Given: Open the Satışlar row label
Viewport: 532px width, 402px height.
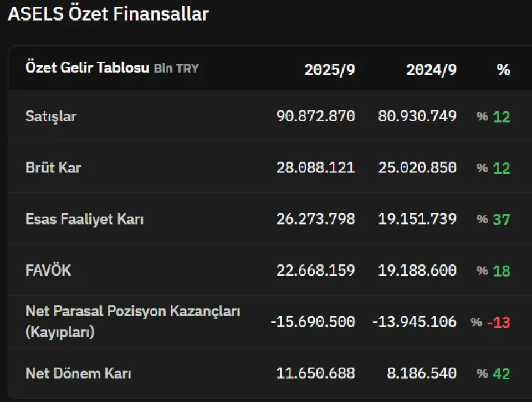Looking at the screenshot, I should pyautogui.click(x=51, y=116).
